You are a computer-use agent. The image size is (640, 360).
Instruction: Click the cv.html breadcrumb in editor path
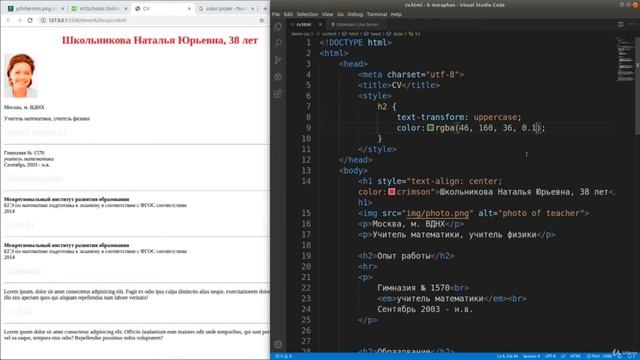point(329,34)
